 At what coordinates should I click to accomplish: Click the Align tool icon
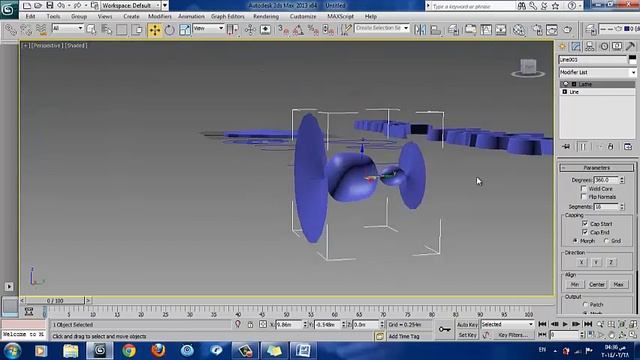click(x=435, y=30)
